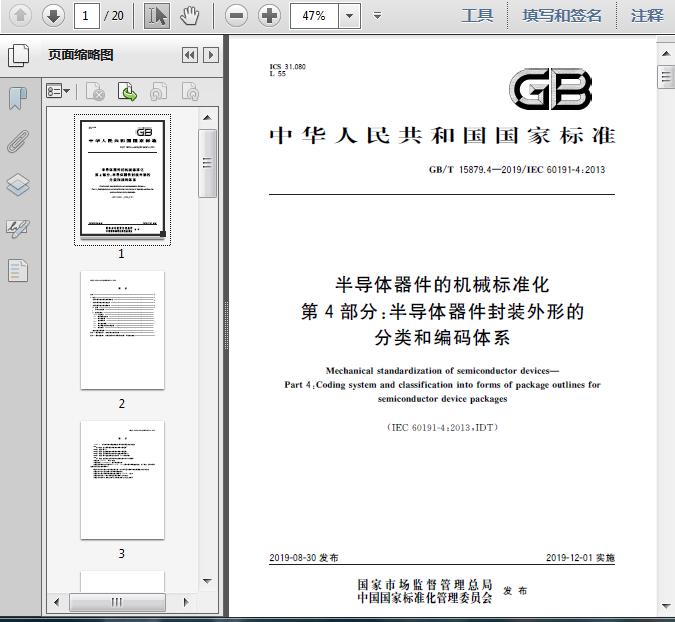Expand the toolbar customize dropdown arrow

tap(377, 16)
